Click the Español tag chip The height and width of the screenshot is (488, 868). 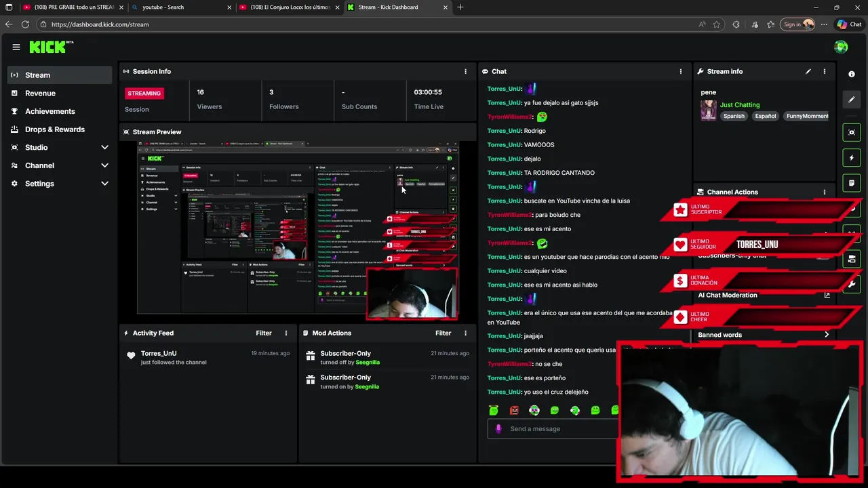point(765,116)
